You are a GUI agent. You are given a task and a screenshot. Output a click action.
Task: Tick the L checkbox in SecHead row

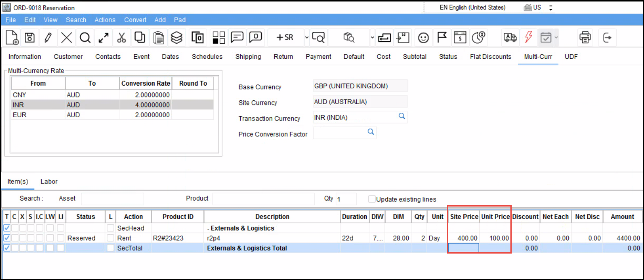110,228
